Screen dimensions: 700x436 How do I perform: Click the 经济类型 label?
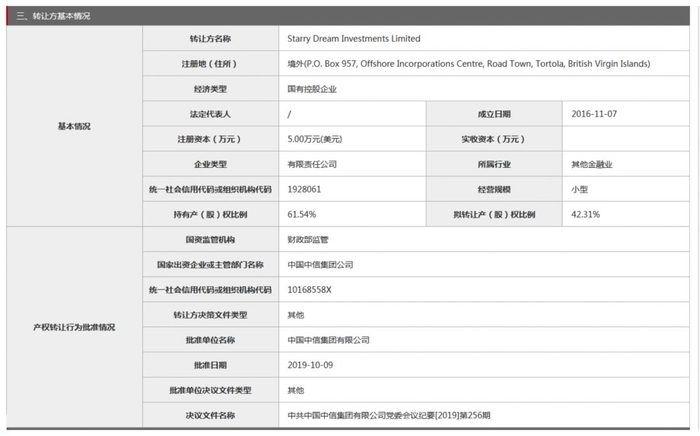210,89
